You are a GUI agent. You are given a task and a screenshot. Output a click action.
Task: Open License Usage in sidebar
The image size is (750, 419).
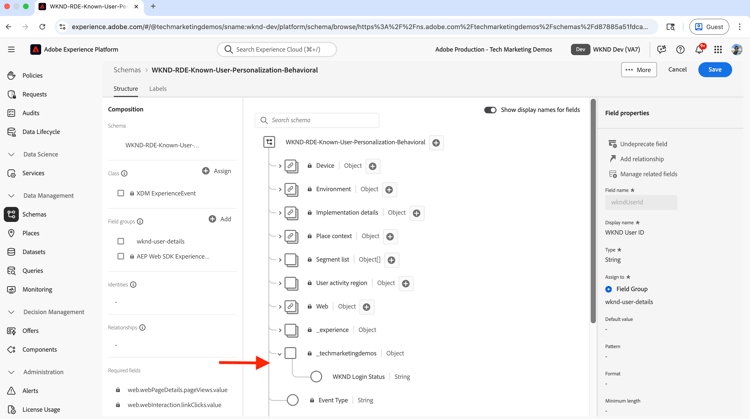click(x=41, y=409)
